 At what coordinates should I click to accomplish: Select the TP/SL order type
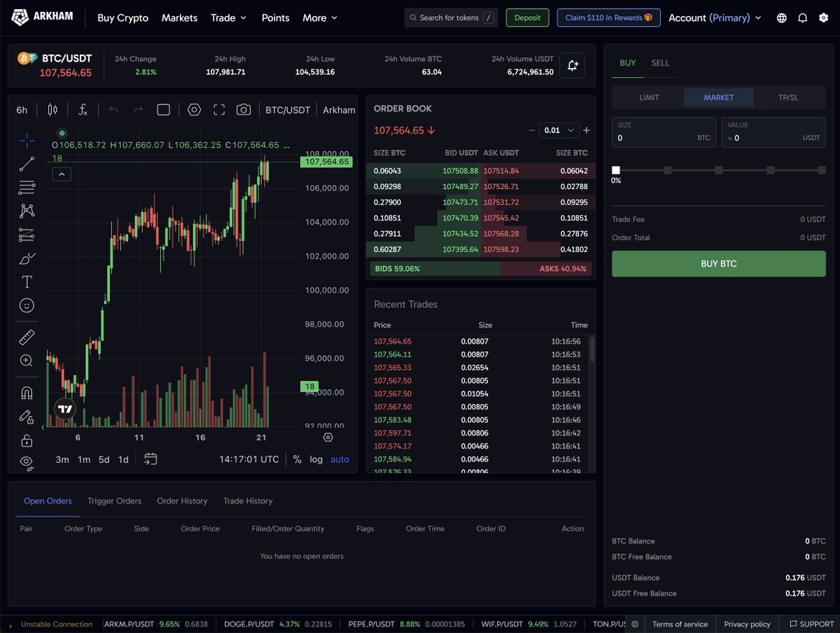point(788,97)
